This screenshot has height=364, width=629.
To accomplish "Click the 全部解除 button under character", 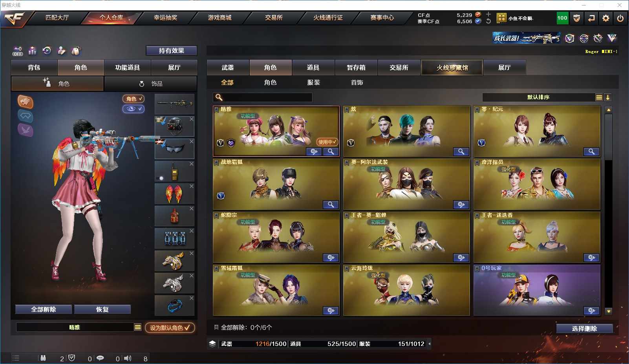I will [44, 309].
